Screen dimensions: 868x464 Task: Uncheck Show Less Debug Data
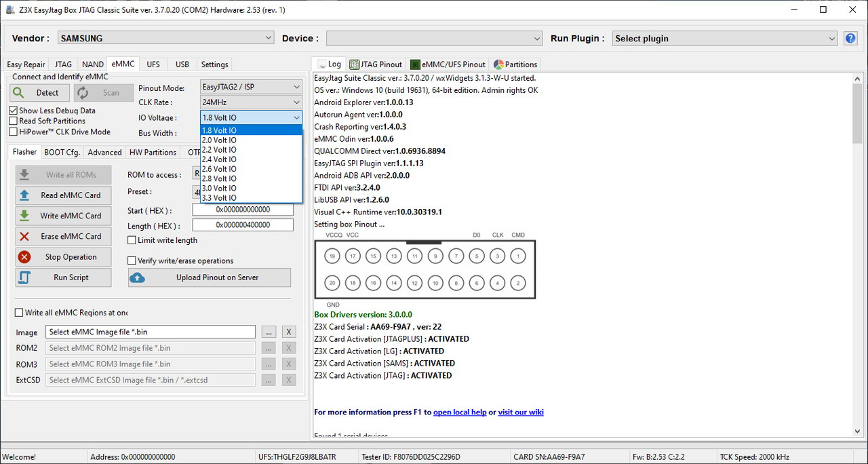tap(13, 111)
